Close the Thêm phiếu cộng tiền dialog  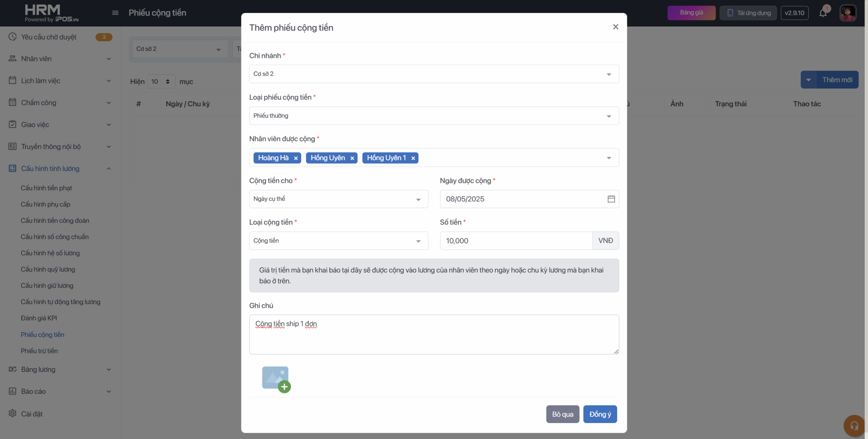[616, 27]
